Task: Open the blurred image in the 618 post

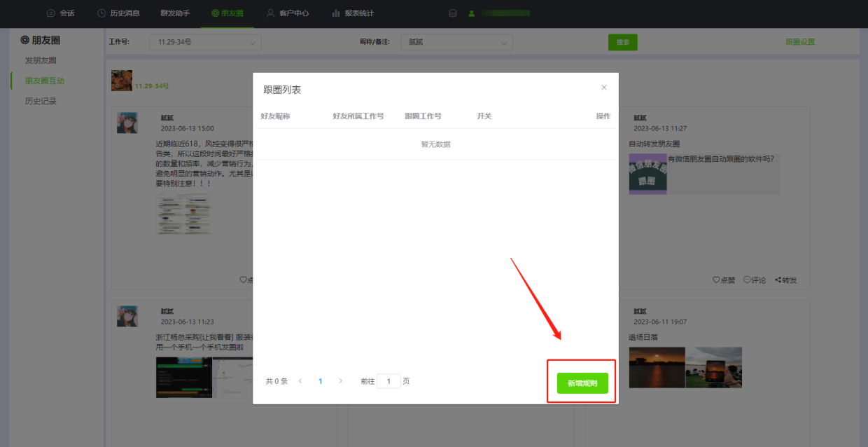Action: click(183, 214)
